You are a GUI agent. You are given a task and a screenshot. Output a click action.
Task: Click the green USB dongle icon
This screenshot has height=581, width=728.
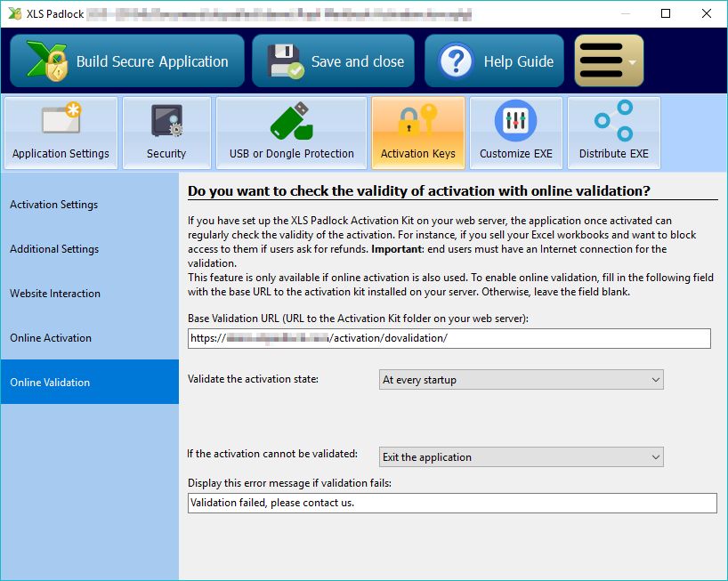click(x=292, y=121)
